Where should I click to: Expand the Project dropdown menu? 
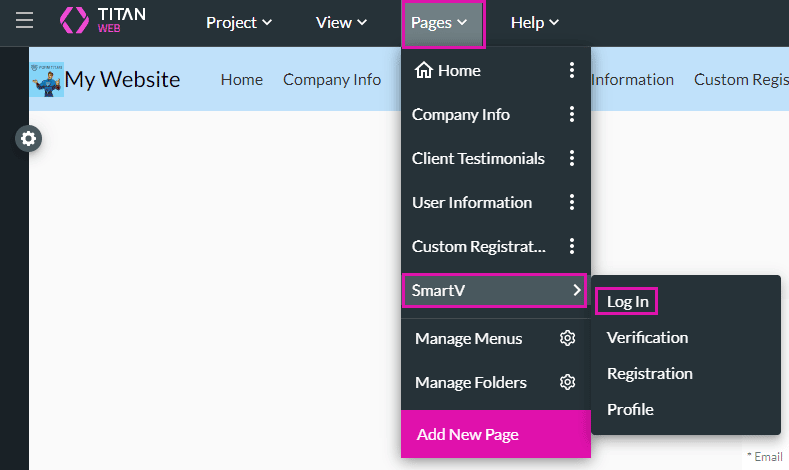pyautogui.click(x=239, y=22)
